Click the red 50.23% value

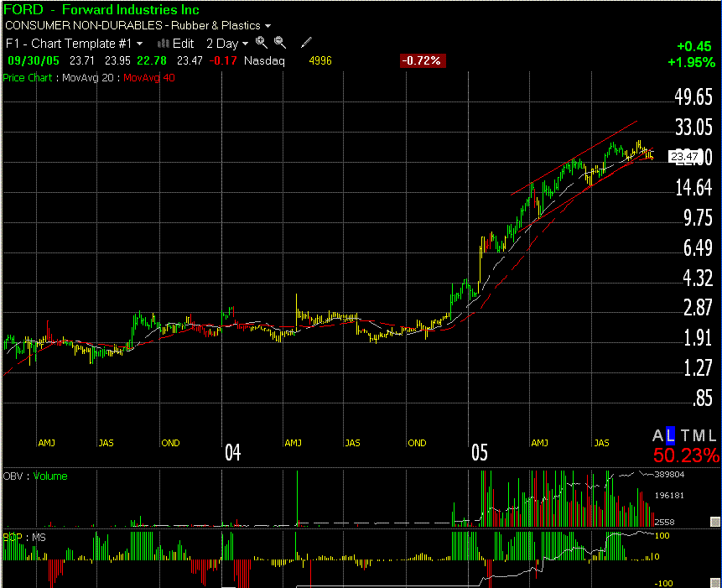[x=686, y=455]
